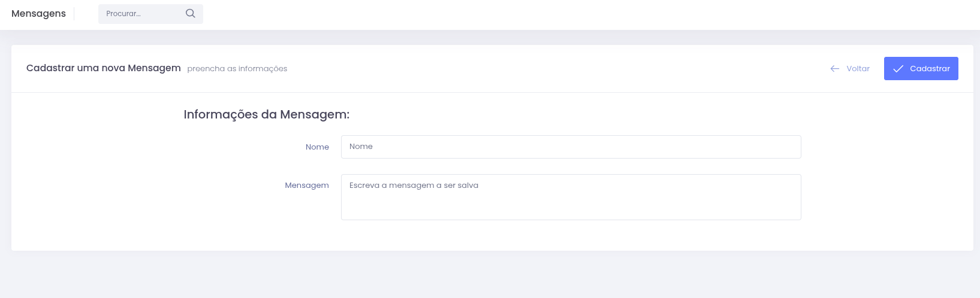Click the checkmark icon on Cadastrar button

click(898, 69)
